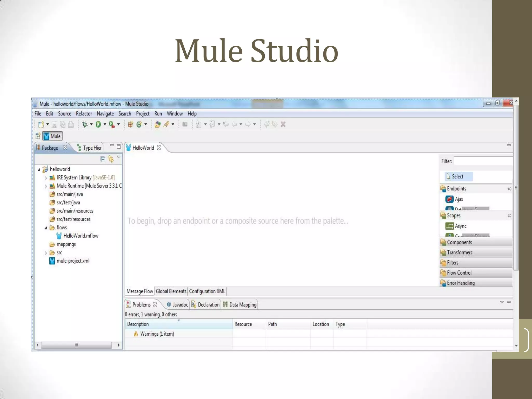The height and width of the screenshot is (399, 532).
Task: Expand the Mule Runtime node
Action: [46, 186]
